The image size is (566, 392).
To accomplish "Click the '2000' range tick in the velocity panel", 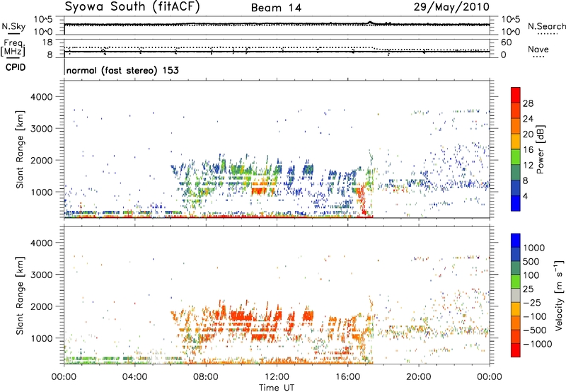I will coord(41,306).
